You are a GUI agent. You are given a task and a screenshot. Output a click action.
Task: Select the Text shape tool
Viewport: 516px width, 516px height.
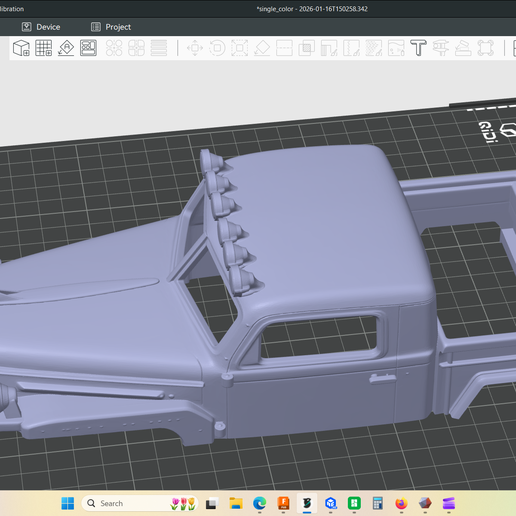click(x=418, y=48)
